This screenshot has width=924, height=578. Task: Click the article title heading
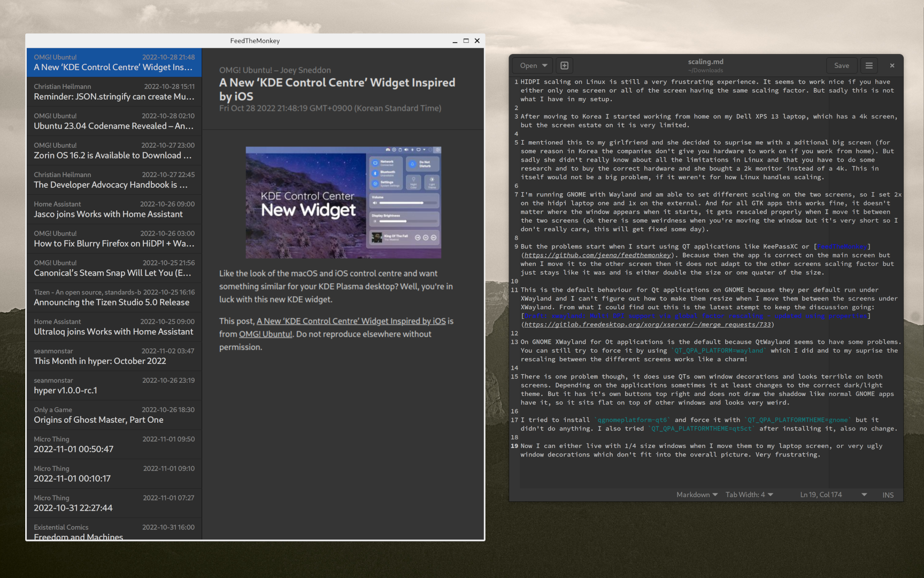click(x=337, y=89)
